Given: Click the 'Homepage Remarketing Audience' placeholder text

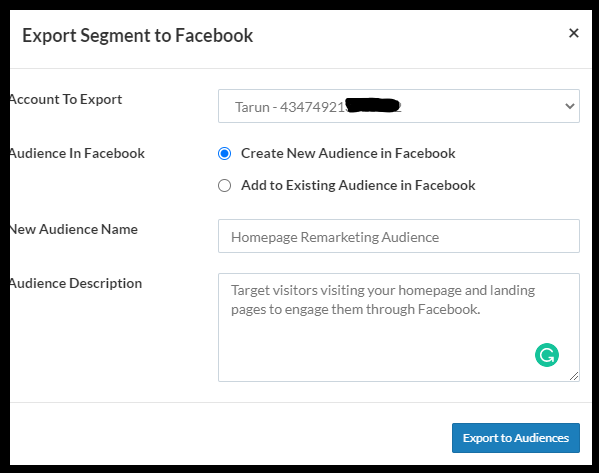Looking at the screenshot, I should [x=335, y=237].
